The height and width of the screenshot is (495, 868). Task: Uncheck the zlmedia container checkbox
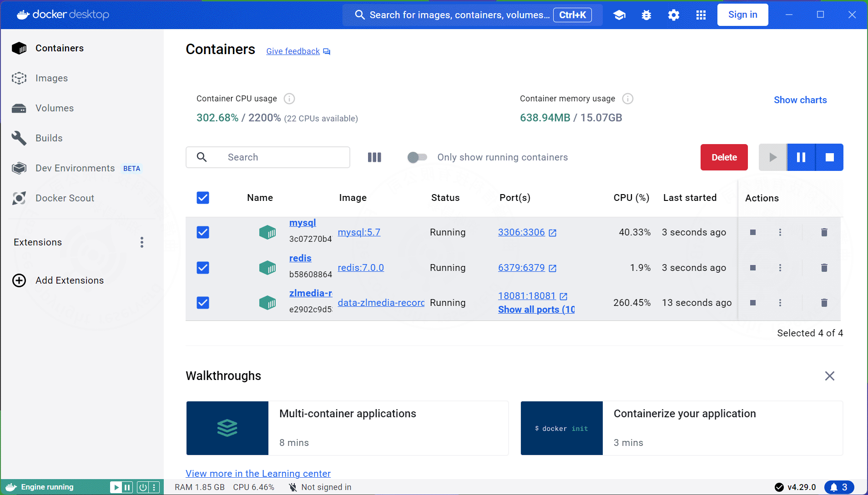click(203, 303)
